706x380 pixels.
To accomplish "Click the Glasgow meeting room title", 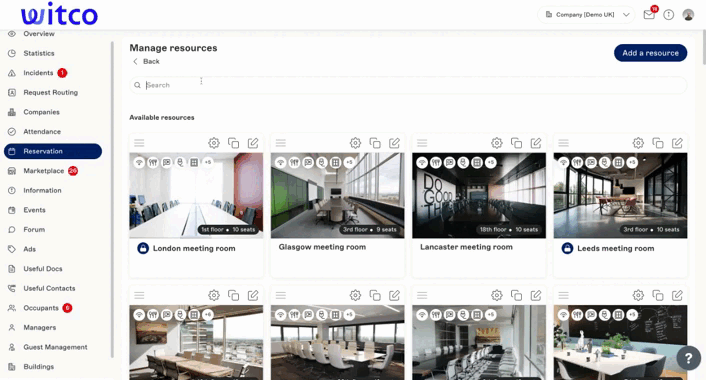I will [322, 247].
